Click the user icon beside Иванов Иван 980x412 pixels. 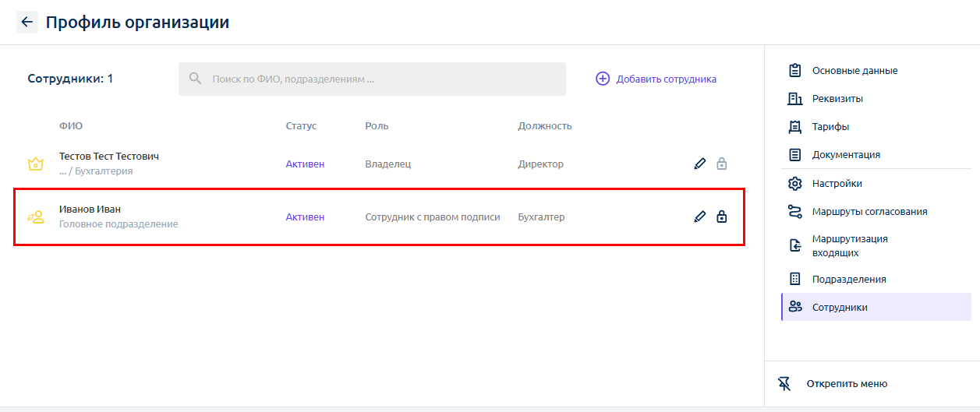point(35,217)
